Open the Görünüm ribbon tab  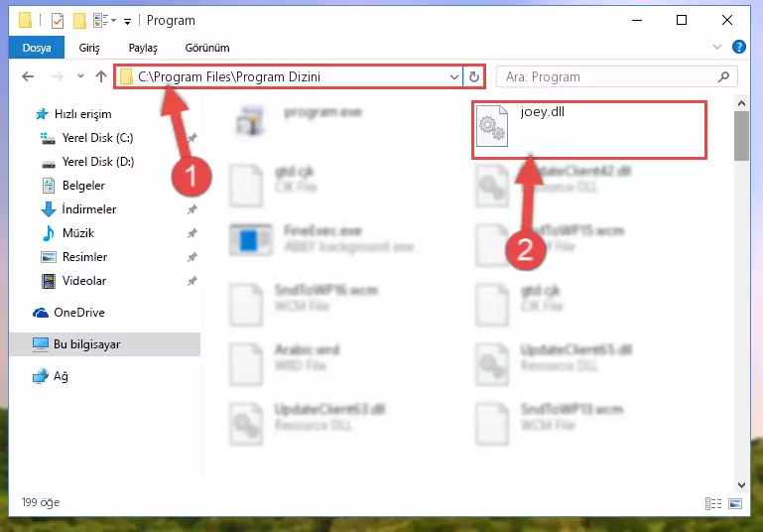[x=207, y=48]
